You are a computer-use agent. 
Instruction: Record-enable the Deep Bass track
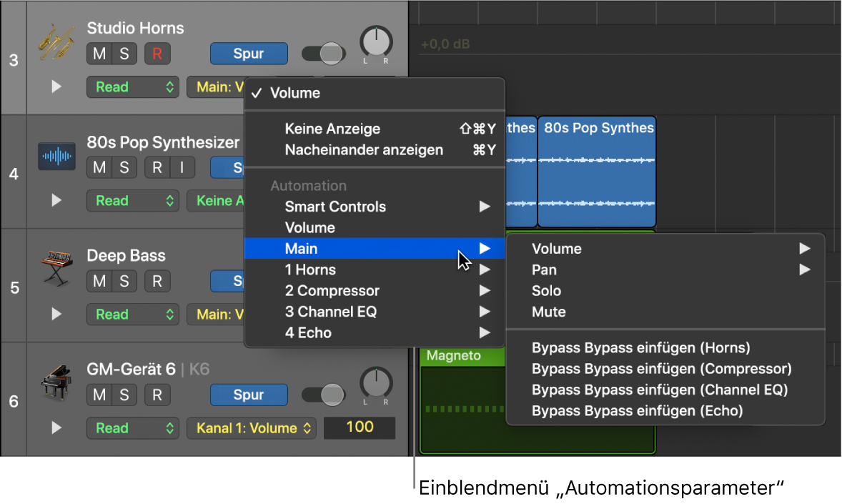click(x=157, y=281)
